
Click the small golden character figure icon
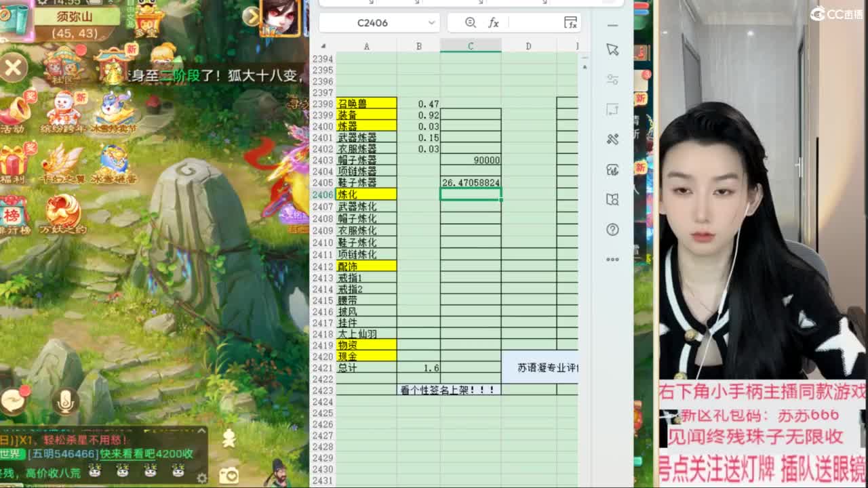[x=229, y=439]
